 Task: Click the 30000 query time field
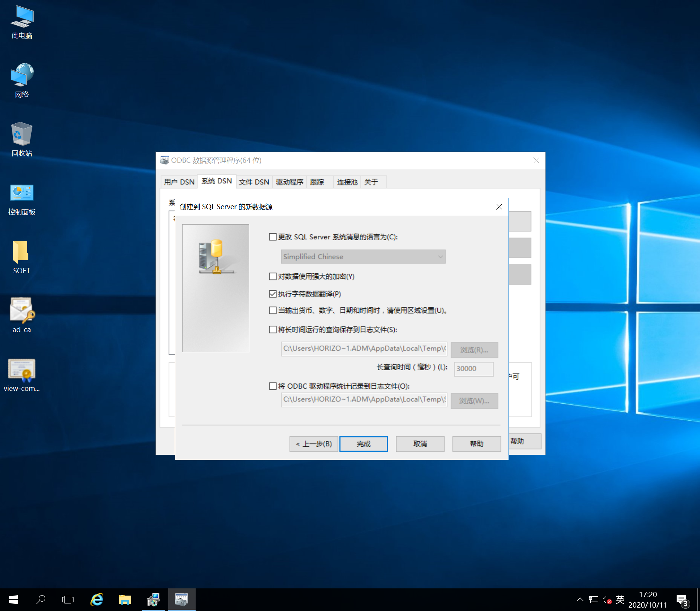tap(474, 369)
